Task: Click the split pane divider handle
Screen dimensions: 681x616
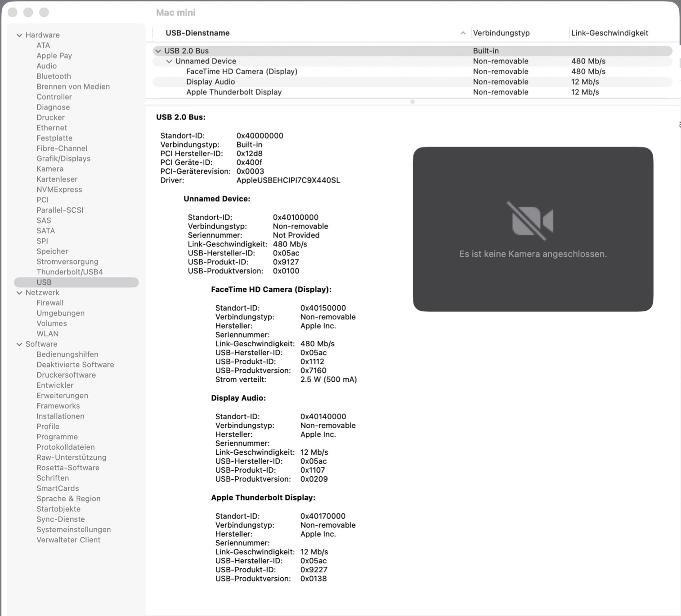Action: click(412, 102)
